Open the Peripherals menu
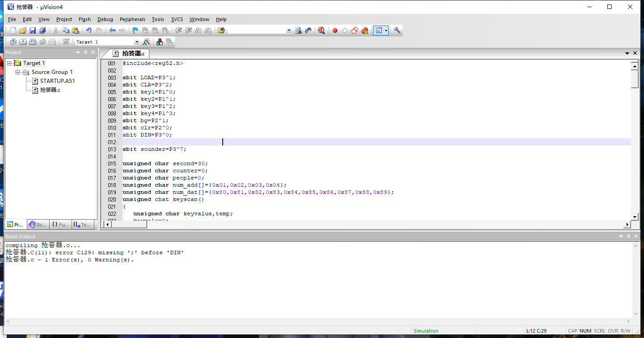Viewport: 644px width, 338px height. click(132, 19)
